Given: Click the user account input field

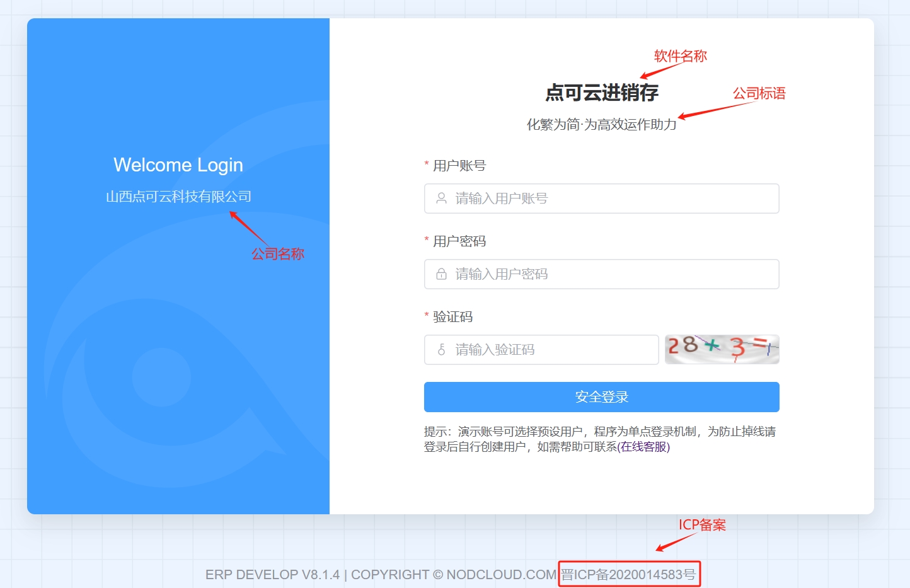Looking at the screenshot, I should [601, 199].
